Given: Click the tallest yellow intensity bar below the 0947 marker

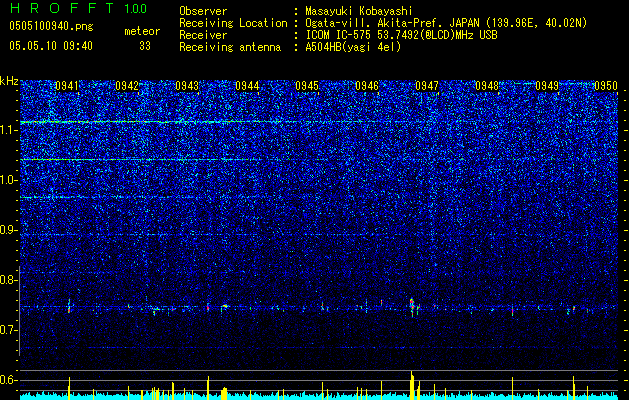Looking at the screenshot, I should point(412,385).
